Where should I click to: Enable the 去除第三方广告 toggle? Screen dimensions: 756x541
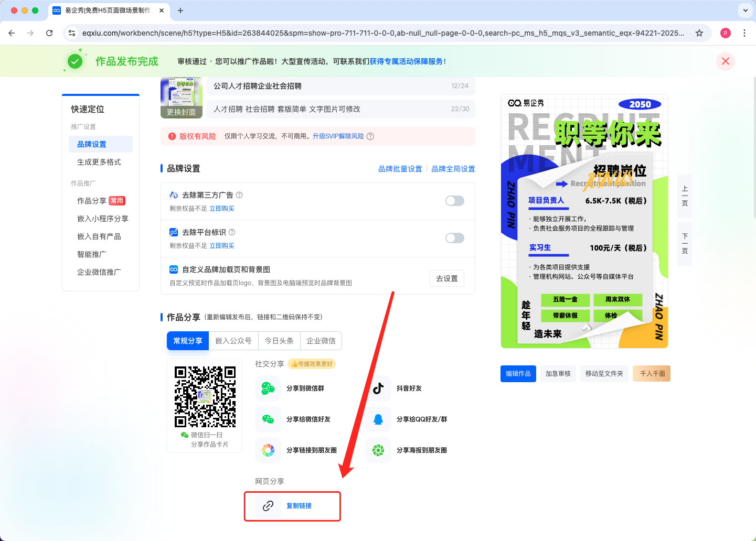[454, 201]
